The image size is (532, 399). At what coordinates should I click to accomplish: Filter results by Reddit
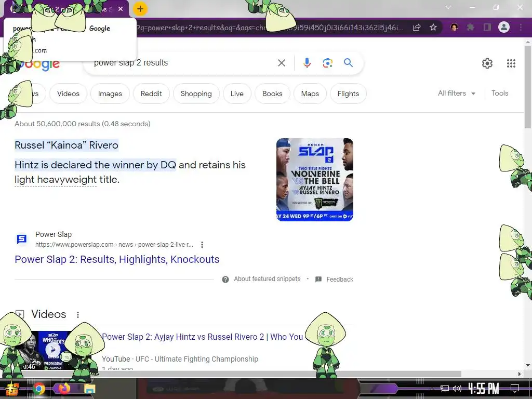click(151, 94)
